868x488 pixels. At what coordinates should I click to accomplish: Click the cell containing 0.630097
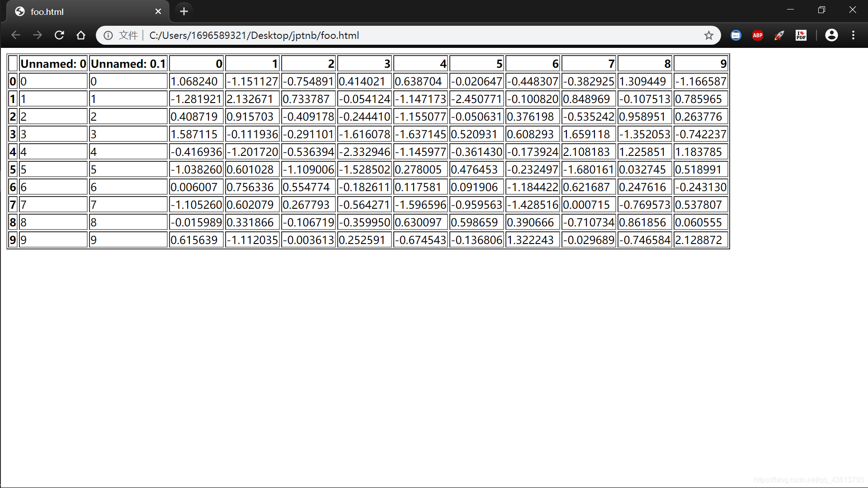point(420,222)
